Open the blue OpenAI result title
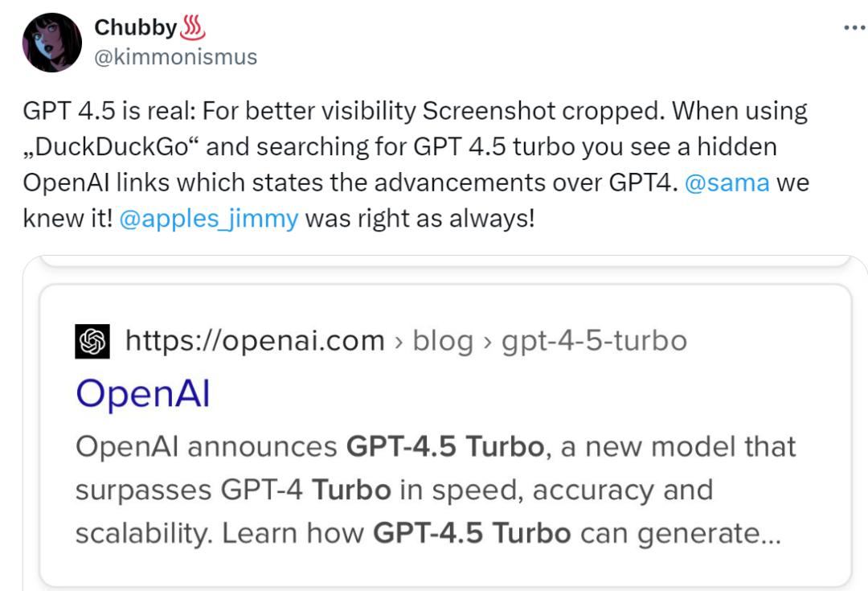This screenshot has width=868, height=591. point(142,393)
